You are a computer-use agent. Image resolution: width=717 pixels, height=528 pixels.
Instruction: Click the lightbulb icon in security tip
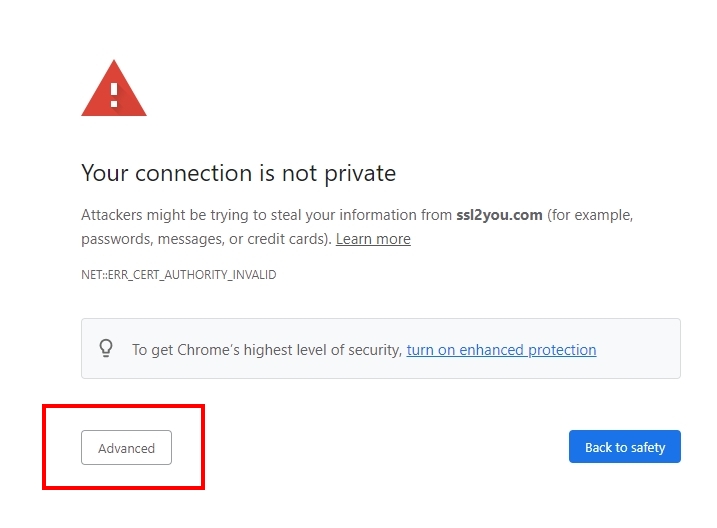[106, 349]
